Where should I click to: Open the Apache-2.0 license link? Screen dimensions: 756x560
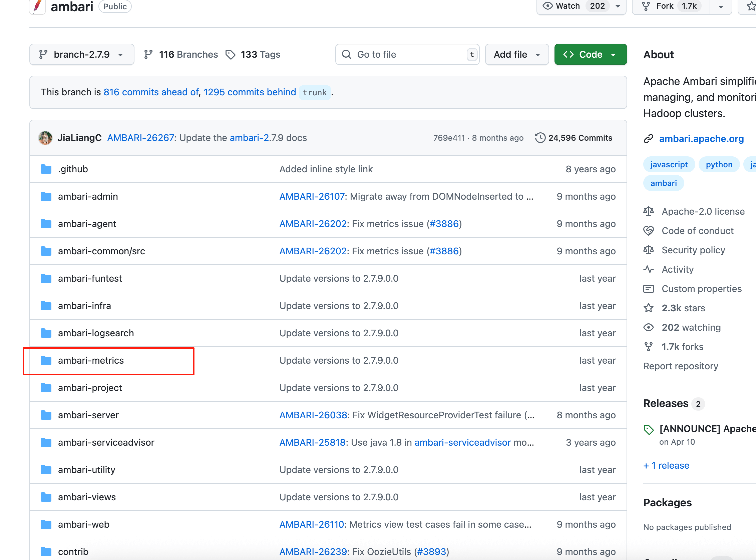point(703,212)
